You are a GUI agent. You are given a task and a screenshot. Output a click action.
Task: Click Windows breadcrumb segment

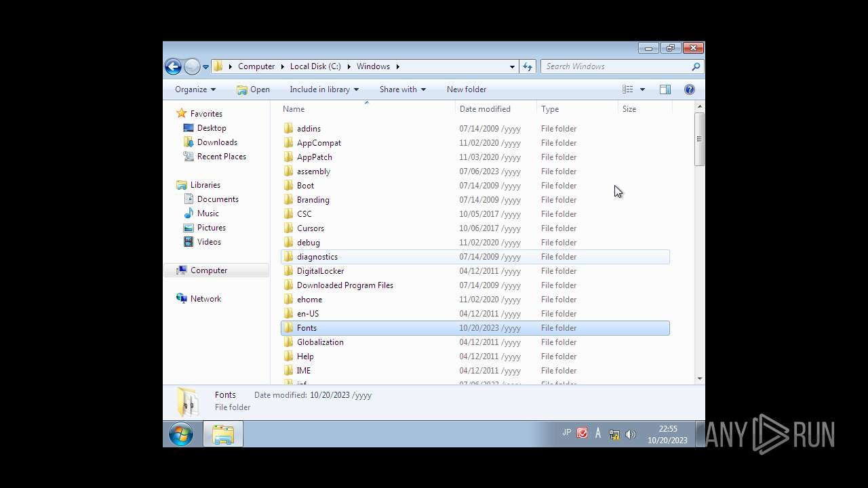[x=373, y=66]
